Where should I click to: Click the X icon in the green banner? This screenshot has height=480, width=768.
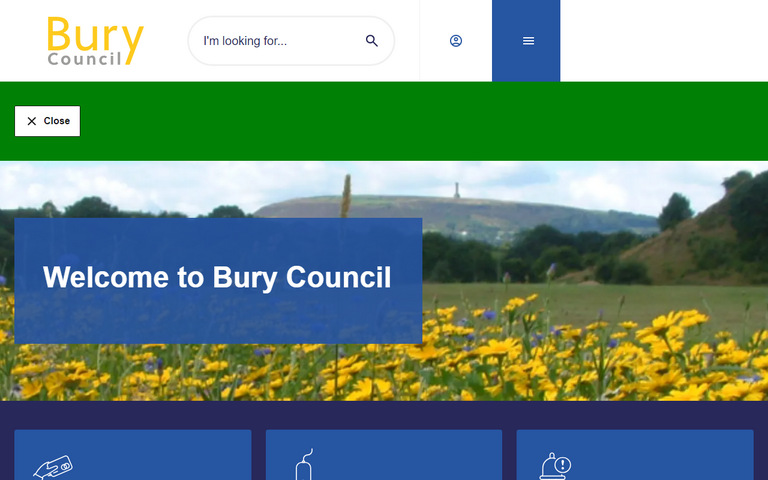coord(32,121)
